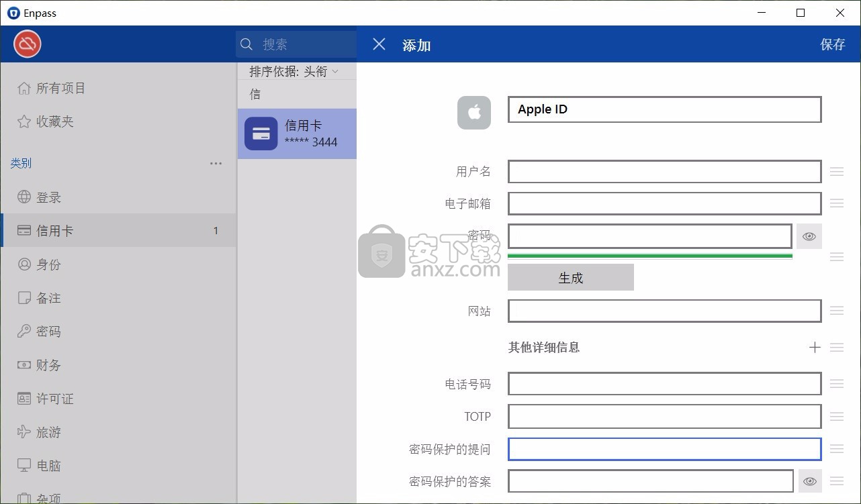Image resolution: width=861 pixels, height=504 pixels.
Task: Click the key icon for 密码 category
Action: point(24,332)
